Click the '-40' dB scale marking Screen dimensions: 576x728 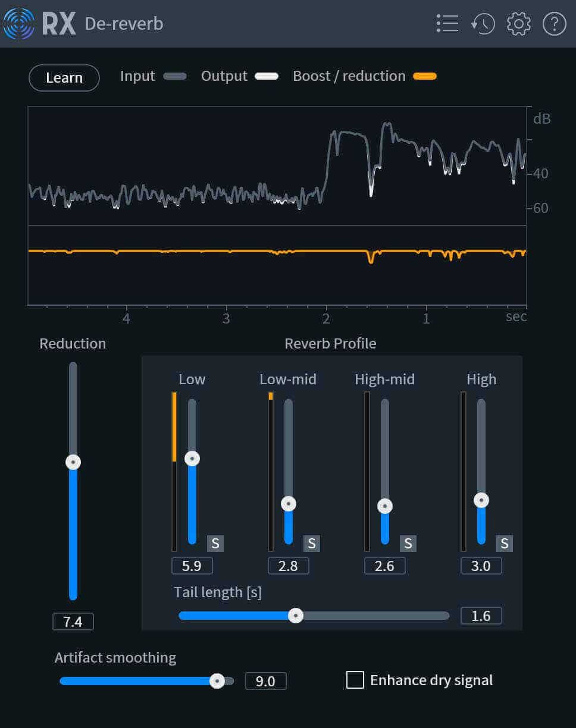(x=538, y=174)
